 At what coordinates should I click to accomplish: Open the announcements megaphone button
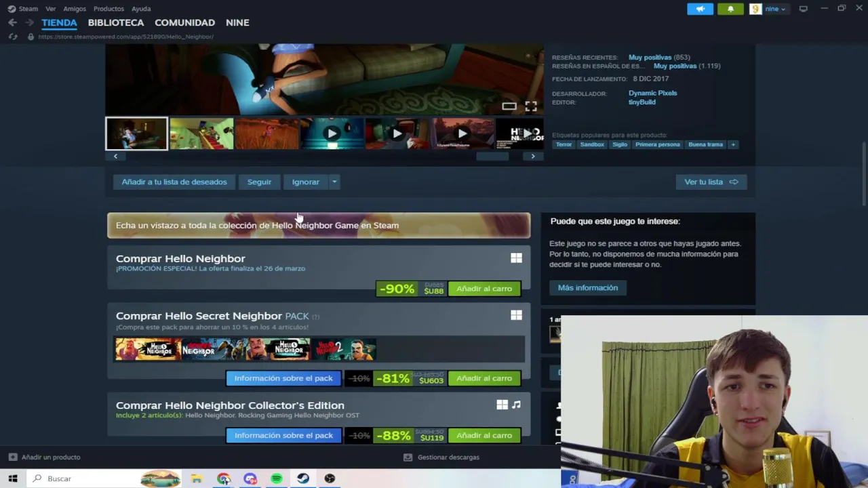700,9
